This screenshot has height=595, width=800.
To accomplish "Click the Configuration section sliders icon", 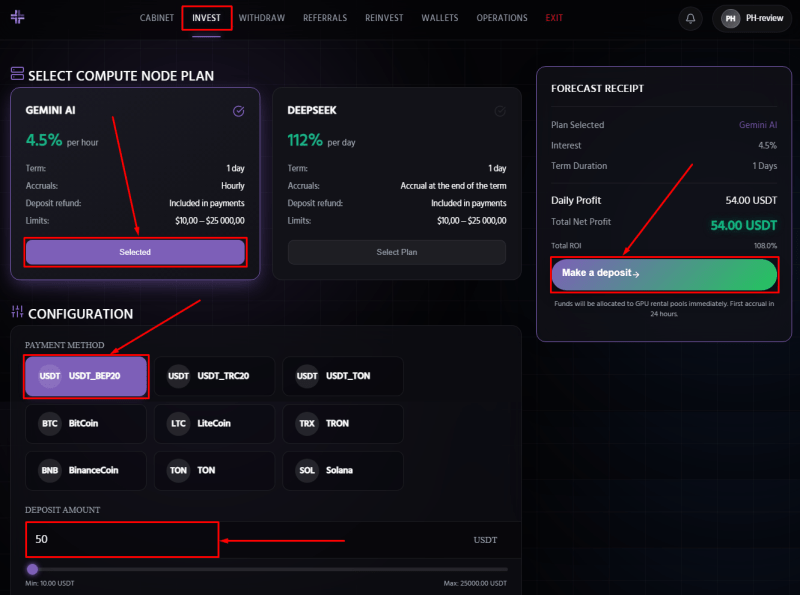I will click(18, 313).
